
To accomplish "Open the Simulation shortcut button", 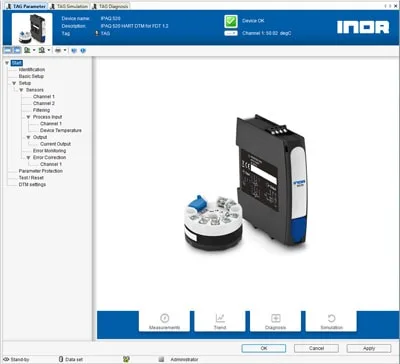I will [x=331, y=321].
